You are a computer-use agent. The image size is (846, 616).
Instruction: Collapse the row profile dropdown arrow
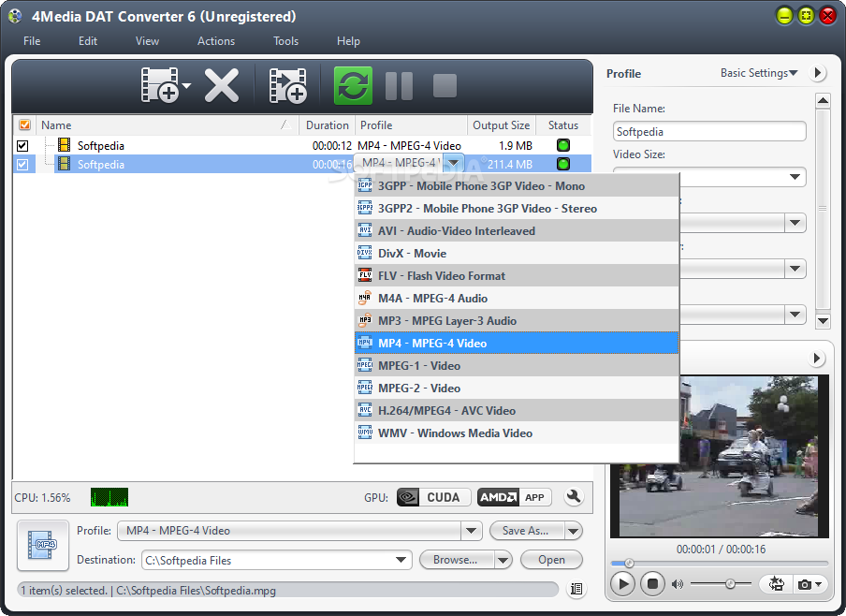pos(454,163)
